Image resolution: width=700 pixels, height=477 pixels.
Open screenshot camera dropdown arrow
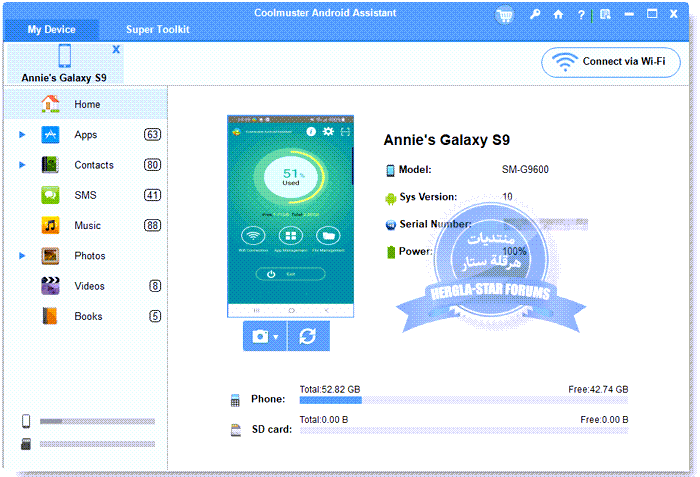click(276, 337)
